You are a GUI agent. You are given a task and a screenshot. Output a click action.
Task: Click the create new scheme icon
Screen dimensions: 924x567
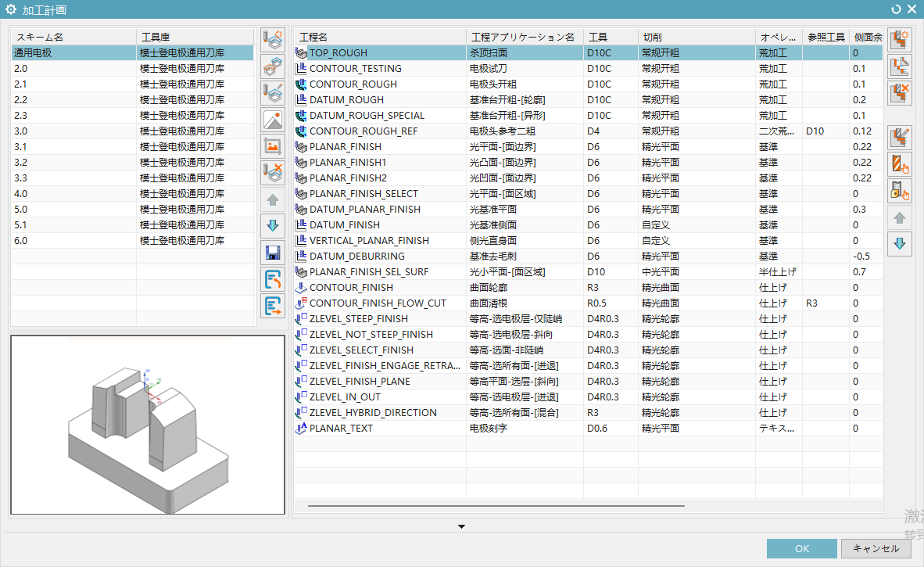(x=273, y=39)
